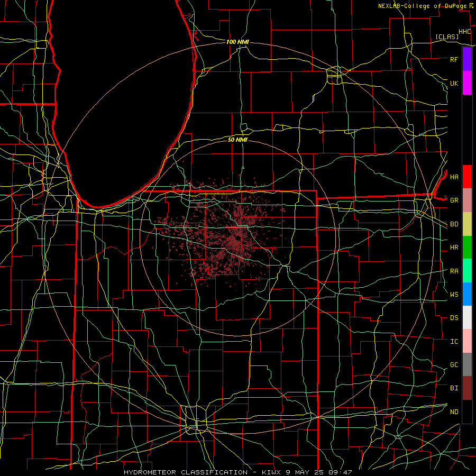
Task: Click the HHC product code label
Action: pyautogui.click(x=464, y=32)
